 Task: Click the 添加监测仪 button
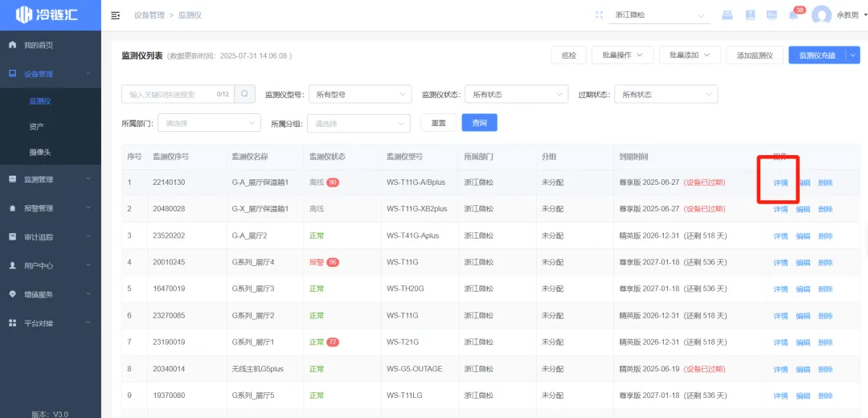pyautogui.click(x=755, y=55)
